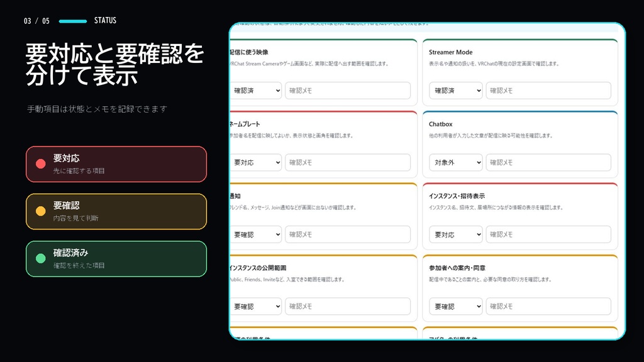The height and width of the screenshot is (362, 644).
Task: Open the 要対応 dropdown in ネームプレート card
Action: click(x=256, y=163)
